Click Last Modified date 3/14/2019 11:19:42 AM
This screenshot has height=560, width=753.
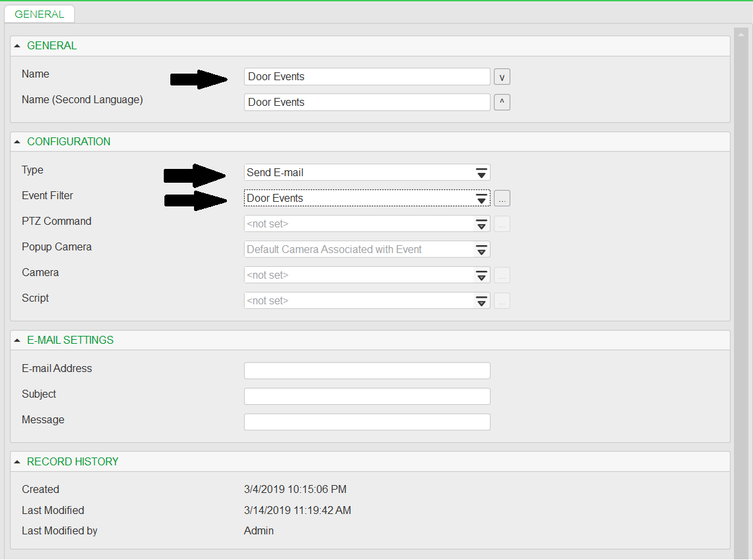click(x=297, y=511)
